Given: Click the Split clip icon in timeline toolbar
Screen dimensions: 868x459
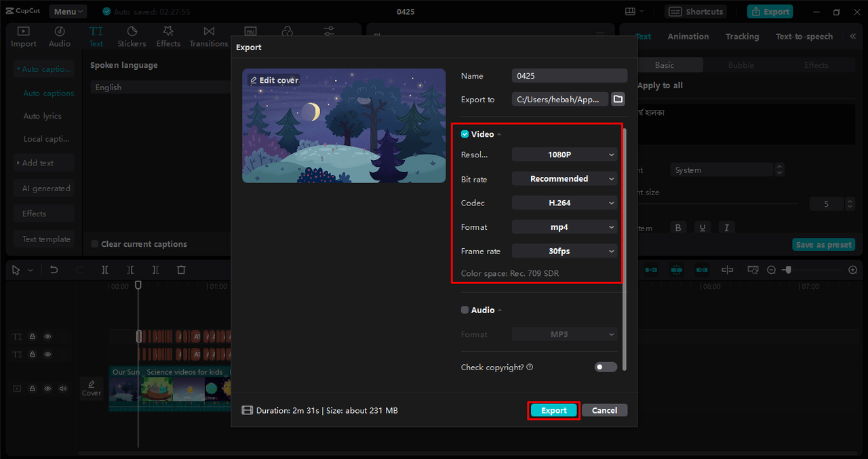Looking at the screenshot, I should [x=105, y=270].
